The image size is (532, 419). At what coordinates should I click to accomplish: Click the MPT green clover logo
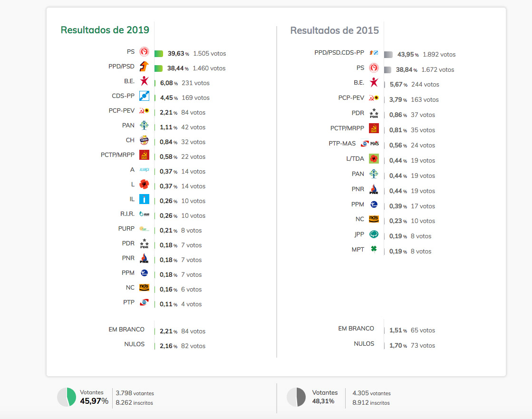point(374,249)
